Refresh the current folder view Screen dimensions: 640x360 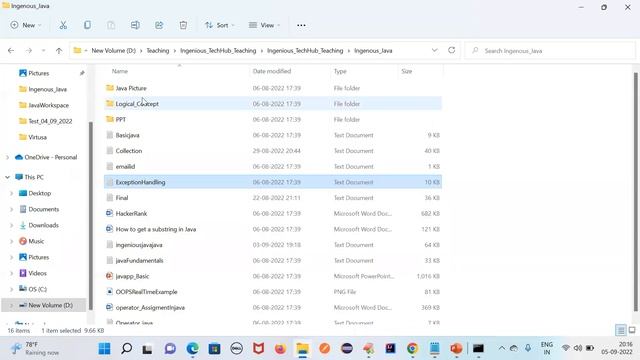pos(451,50)
